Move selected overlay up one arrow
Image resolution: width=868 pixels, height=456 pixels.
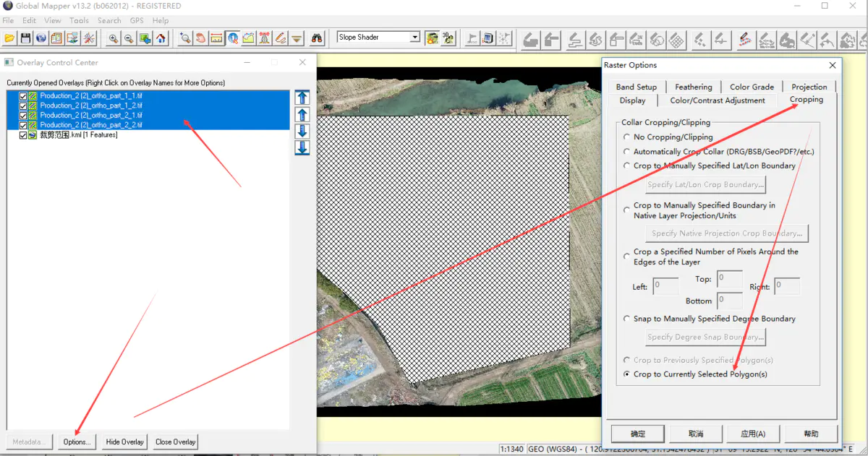(302, 114)
